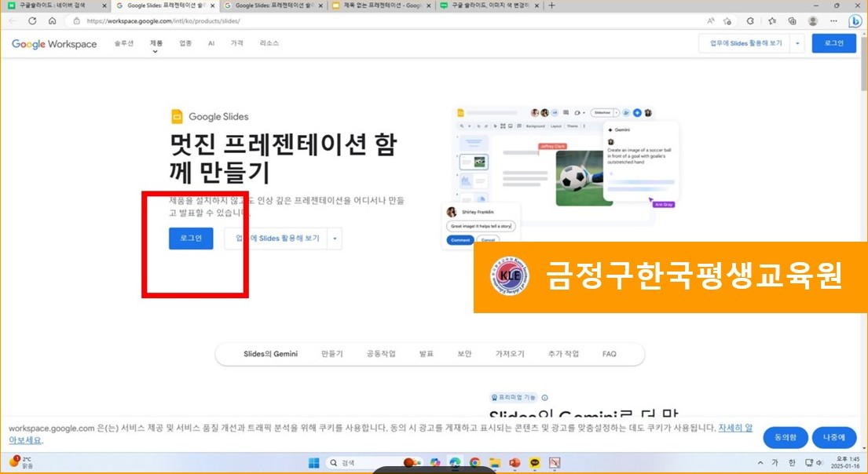868x474 pixels.
Task: Activate the read aloud icon in address bar
Action: [x=711, y=21]
